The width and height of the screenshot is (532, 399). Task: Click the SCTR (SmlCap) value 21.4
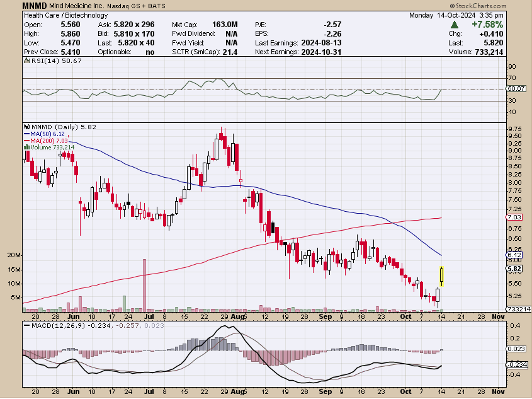pyautogui.click(x=230, y=52)
